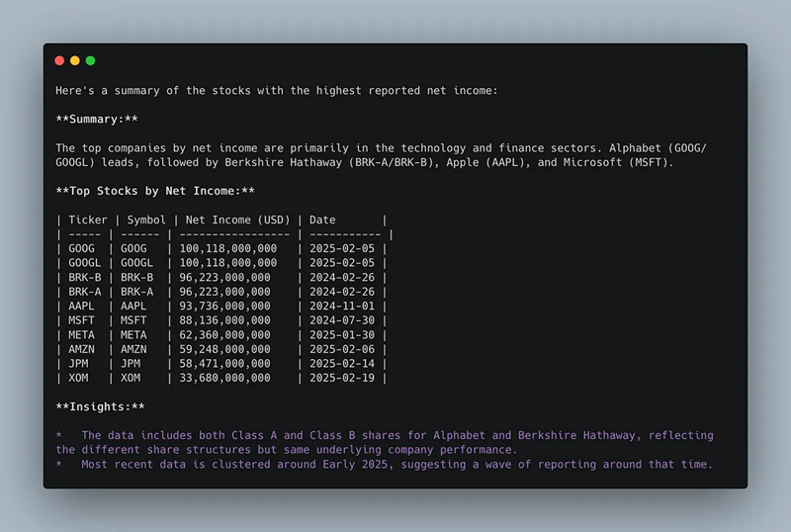Click the date 2024-07-30
791x532 pixels.
pyautogui.click(x=342, y=320)
